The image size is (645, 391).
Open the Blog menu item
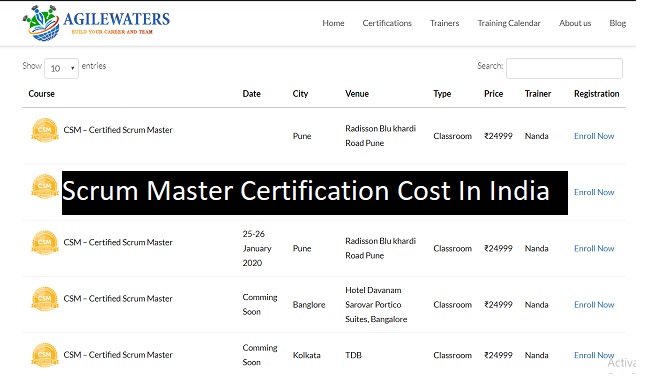(x=617, y=23)
